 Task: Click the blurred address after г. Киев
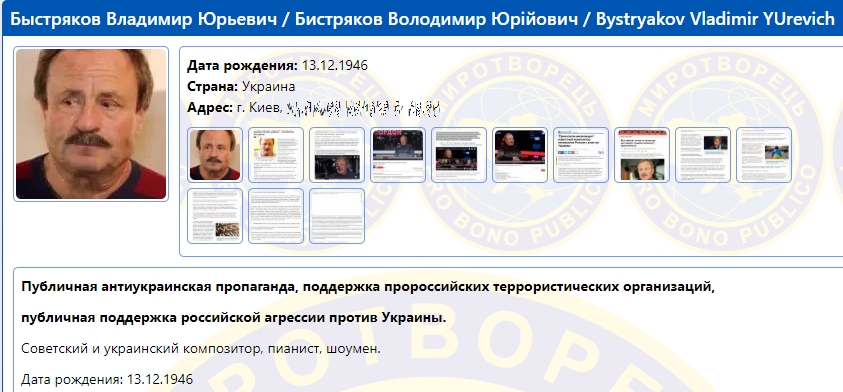(363, 109)
